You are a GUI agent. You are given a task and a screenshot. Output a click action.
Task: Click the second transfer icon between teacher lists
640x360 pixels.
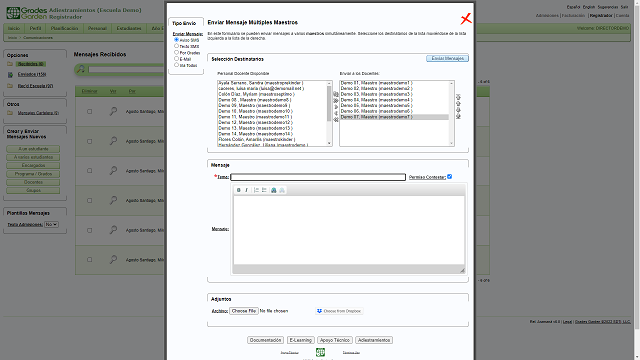[x=336, y=101]
